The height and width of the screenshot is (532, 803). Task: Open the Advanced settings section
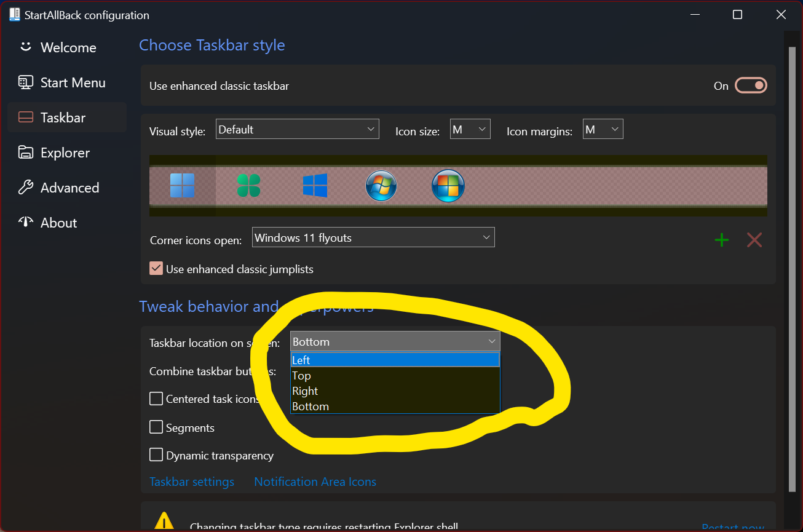click(67, 188)
